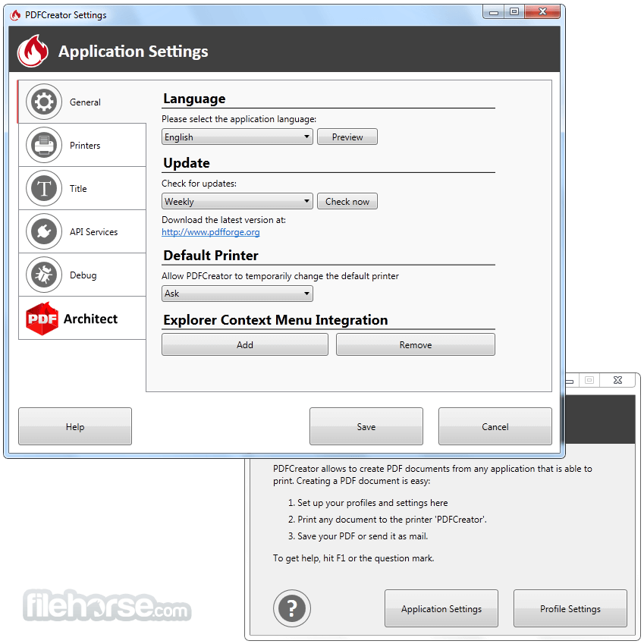Viewport: 644px width, 644px height.
Task: Click the Debug bug icon
Action: [44, 275]
